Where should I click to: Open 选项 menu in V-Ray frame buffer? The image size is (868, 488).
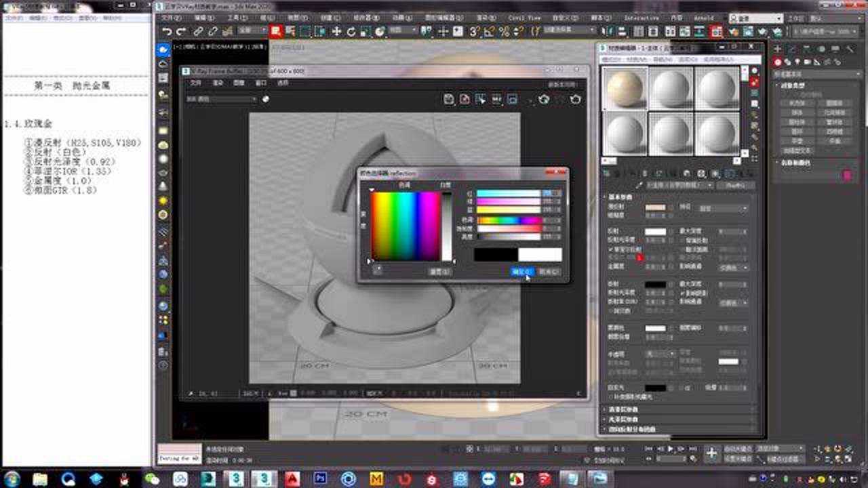click(x=283, y=83)
